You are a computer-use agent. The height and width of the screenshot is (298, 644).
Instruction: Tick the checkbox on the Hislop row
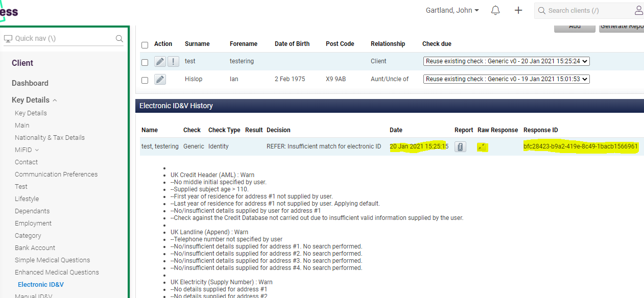pyautogui.click(x=144, y=79)
